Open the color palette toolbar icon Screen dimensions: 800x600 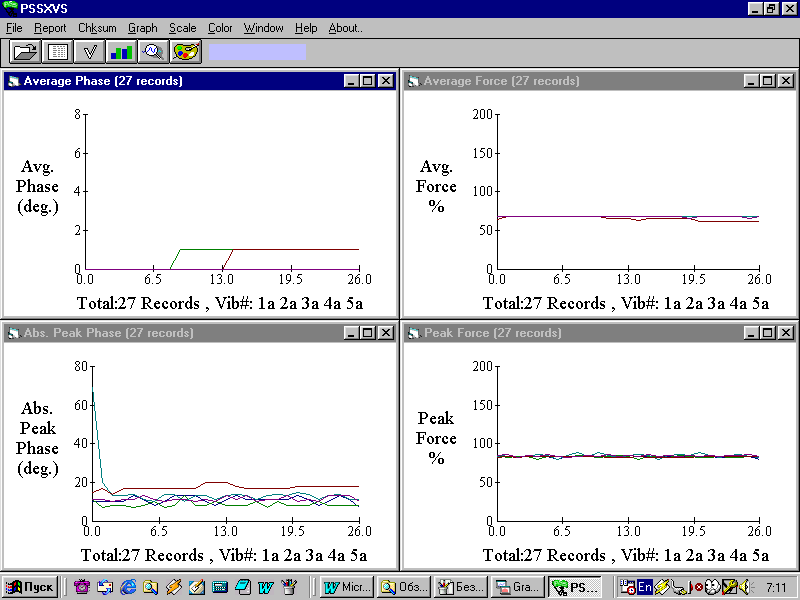[x=186, y=52]
